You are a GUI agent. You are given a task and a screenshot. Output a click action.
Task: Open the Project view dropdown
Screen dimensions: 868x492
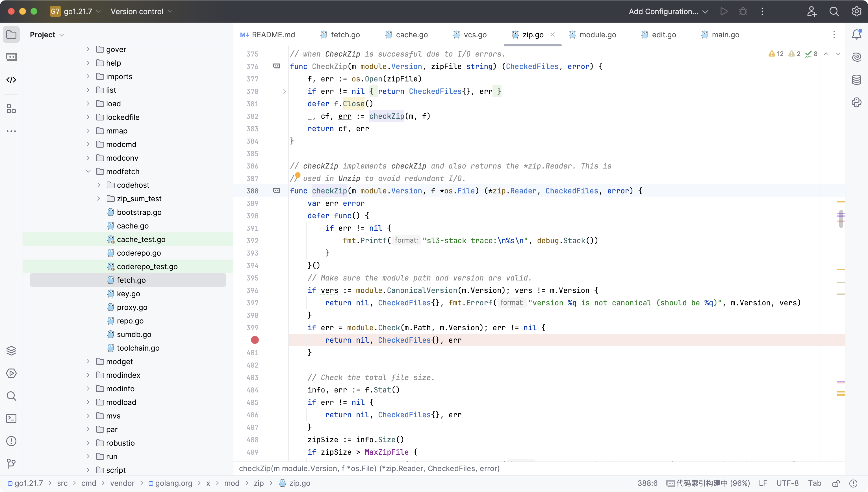tap(47, 35)
